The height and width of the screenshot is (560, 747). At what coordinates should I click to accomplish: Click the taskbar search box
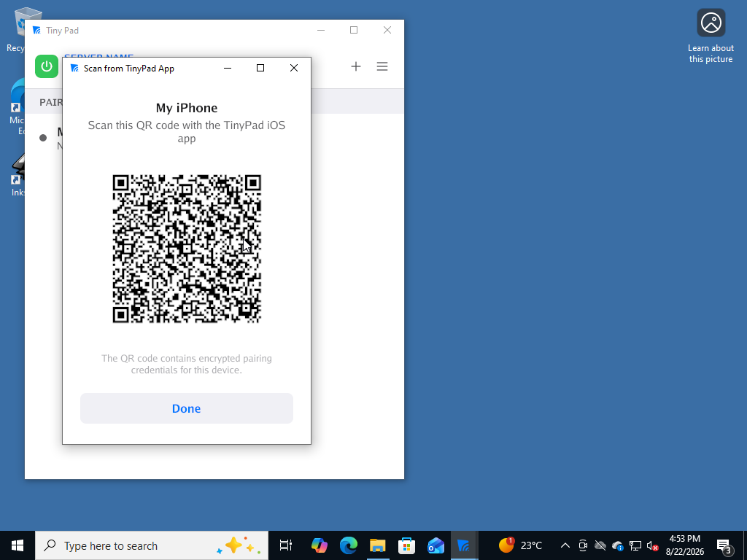[x=152, y=545]
